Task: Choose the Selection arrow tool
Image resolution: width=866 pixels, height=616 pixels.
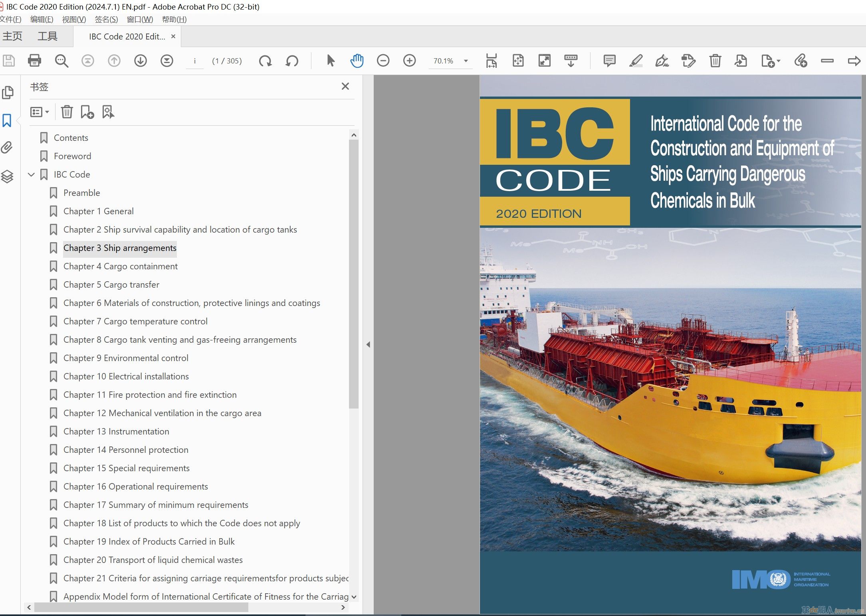Action: pyautogui.click(x=331, y=61)
